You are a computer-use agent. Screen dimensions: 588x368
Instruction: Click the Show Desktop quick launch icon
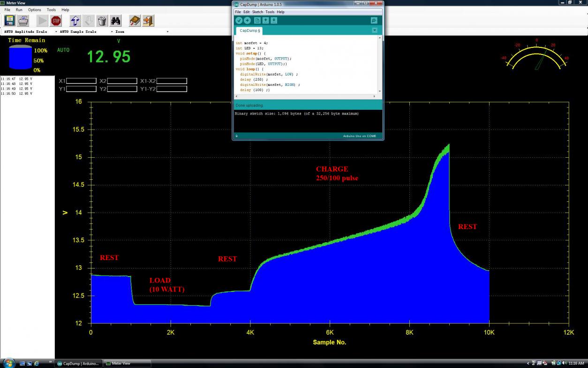point(22,363)
